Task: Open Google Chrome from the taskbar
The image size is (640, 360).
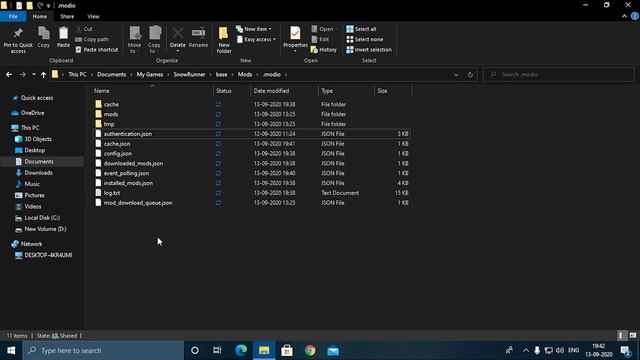Action: point(310,350)
